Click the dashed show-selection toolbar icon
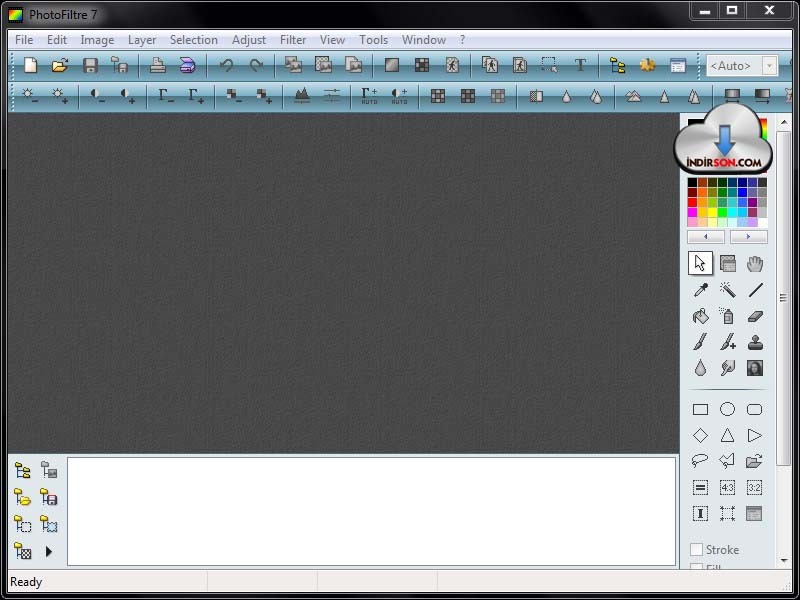The image size is (800, 600). tap(549, 65)
